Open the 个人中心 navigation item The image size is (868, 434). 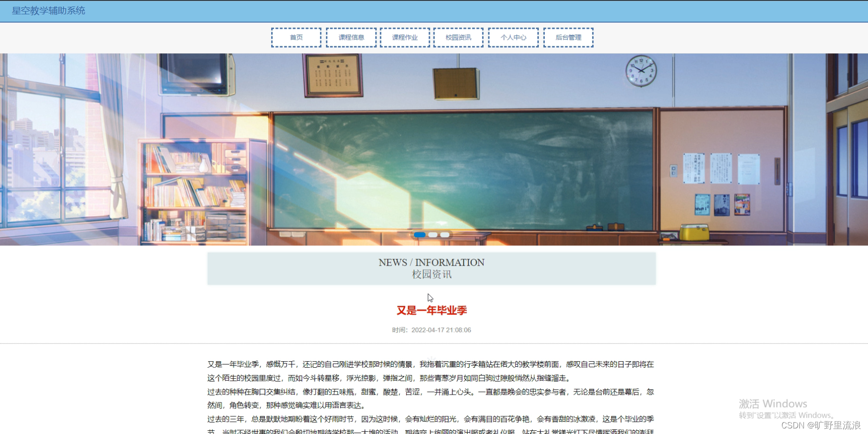point(513,37)
